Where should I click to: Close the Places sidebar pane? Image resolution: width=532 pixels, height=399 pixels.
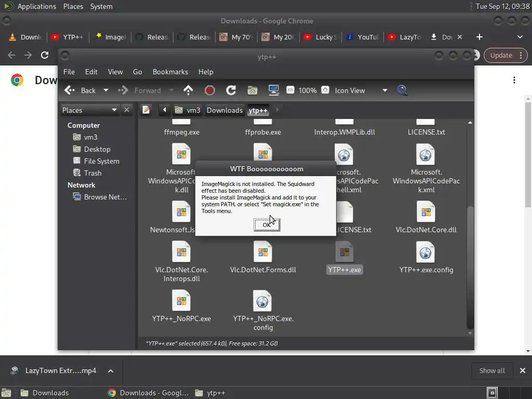tap(127, 110)
